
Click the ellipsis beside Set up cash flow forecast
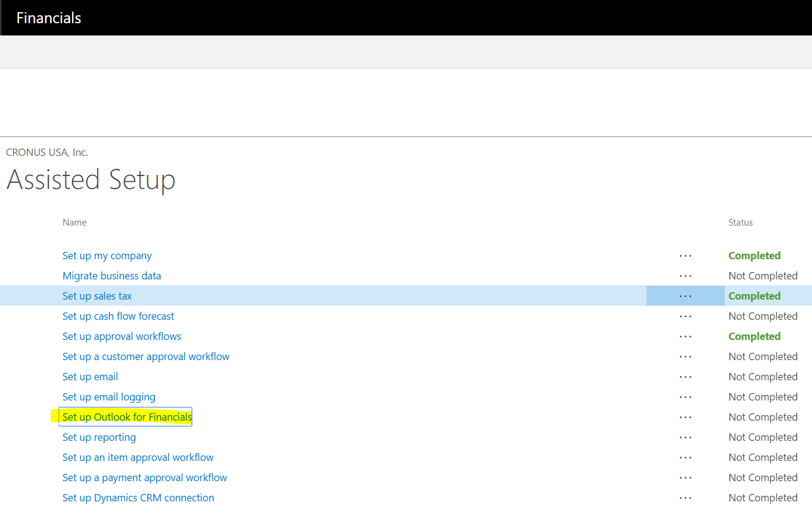pos(685,316)
